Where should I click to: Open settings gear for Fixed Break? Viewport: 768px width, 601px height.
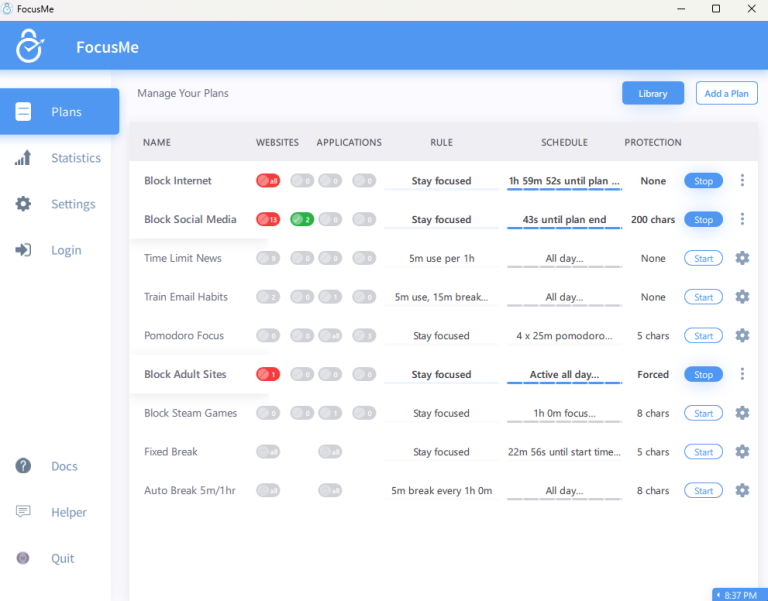[742, 452]
